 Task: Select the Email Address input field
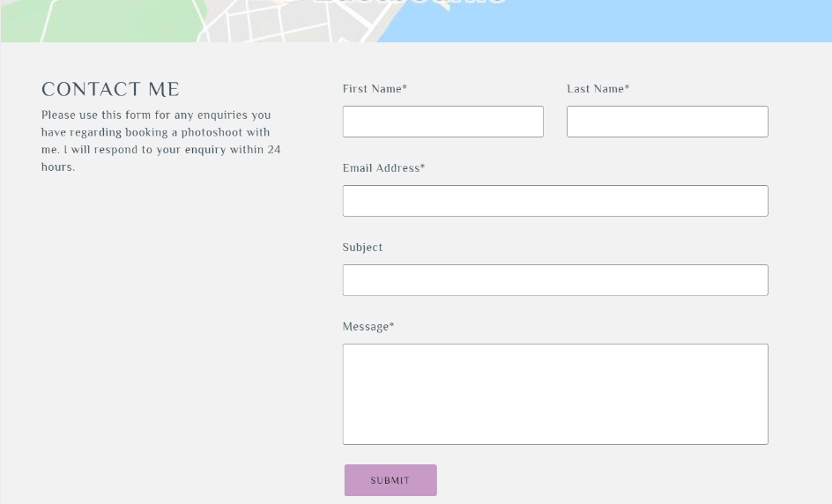click(555, 201)
